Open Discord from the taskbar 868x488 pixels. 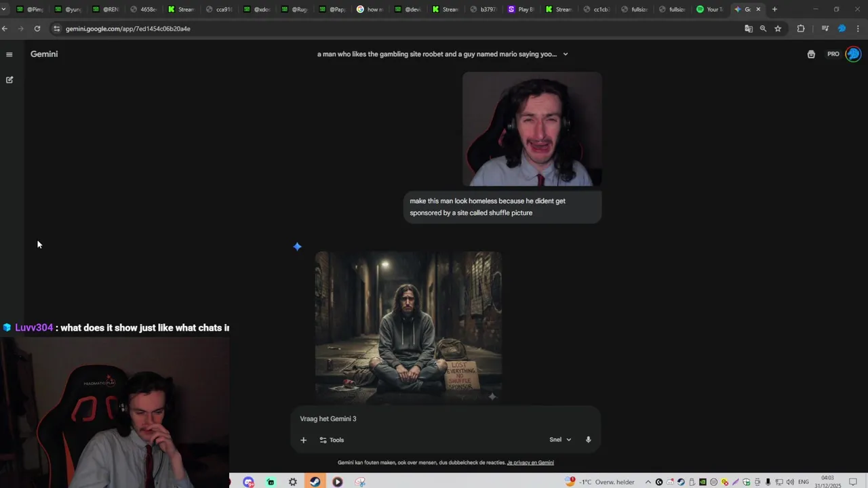[x=248, y=482]
